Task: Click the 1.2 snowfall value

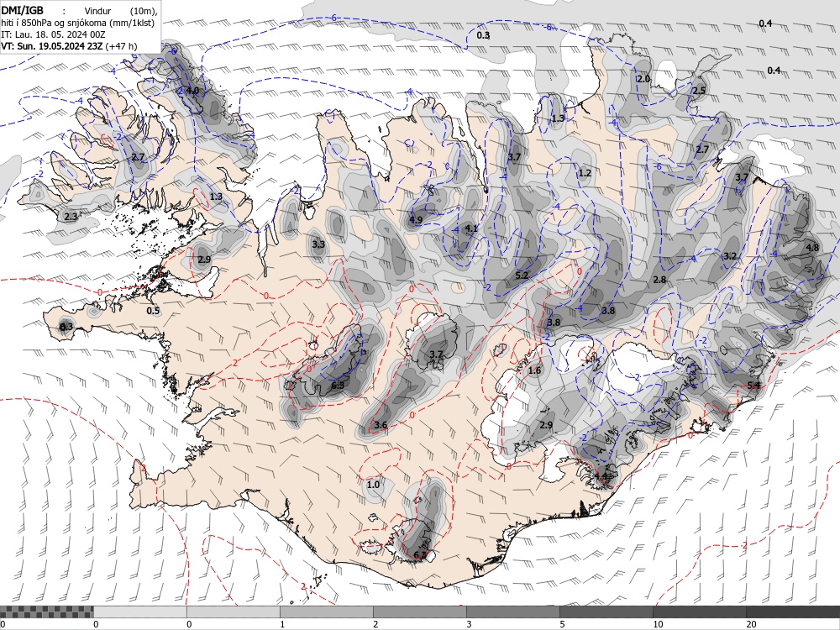Action: pyautogui.click(x=585, y=172)
